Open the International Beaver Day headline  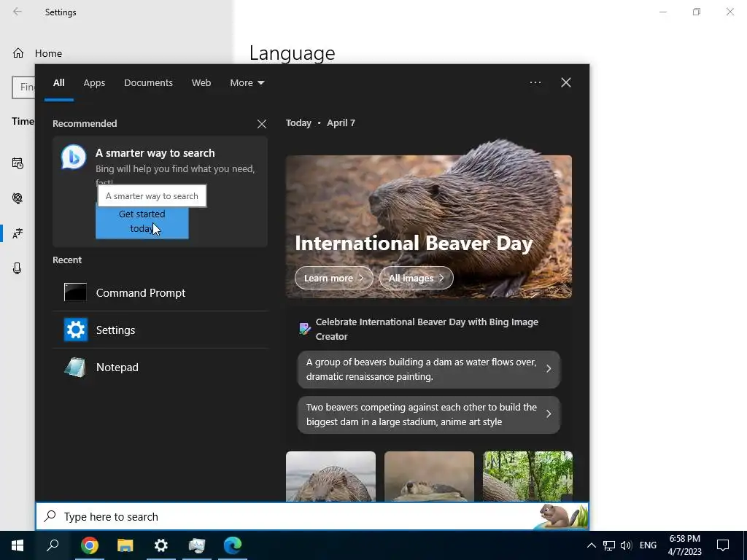coord(414,244)
